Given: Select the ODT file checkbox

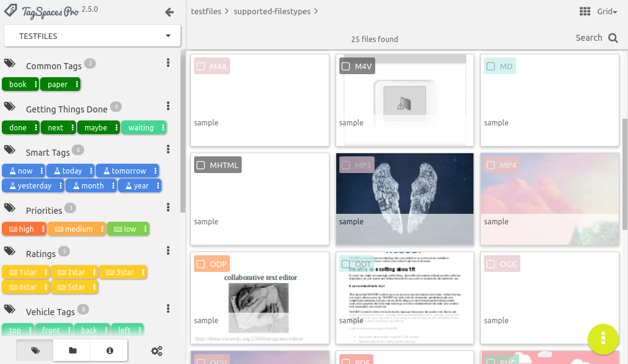Looking at the screenshot, I should tap(346, 264).
